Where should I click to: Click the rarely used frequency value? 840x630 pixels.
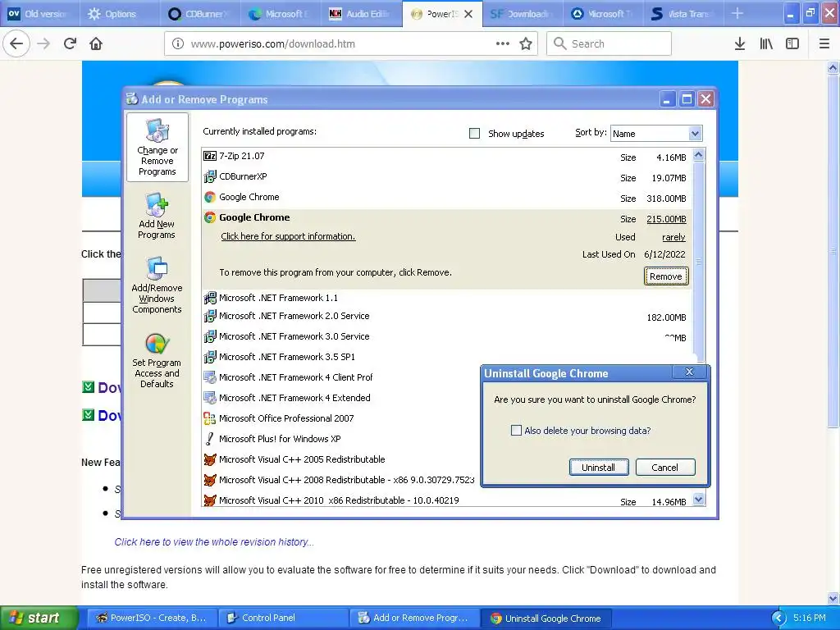(673, 237)
